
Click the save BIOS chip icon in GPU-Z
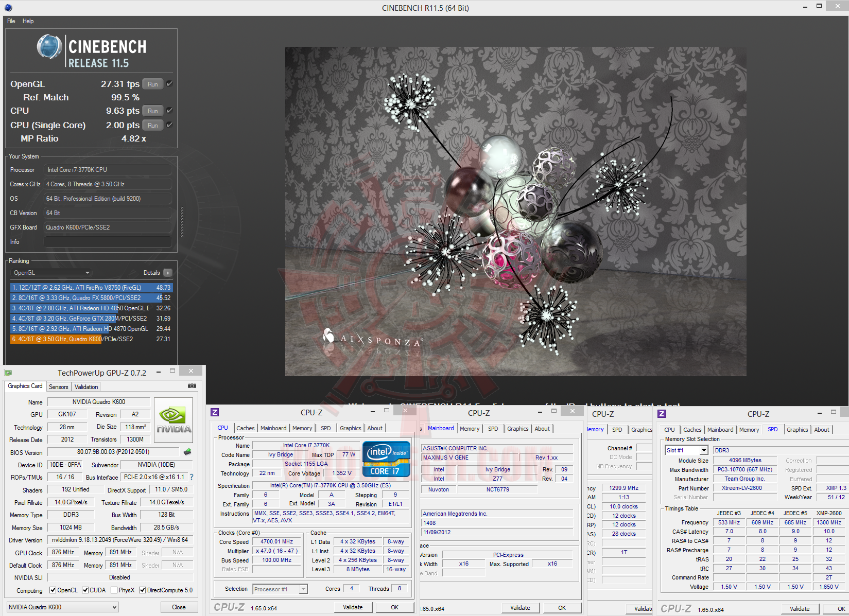click(187, 452)
